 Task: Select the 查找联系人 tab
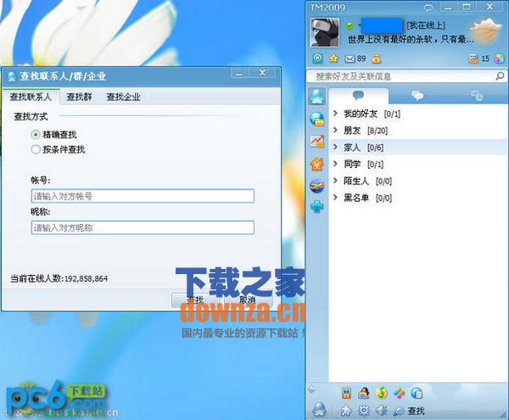click(x=31, y=97)
